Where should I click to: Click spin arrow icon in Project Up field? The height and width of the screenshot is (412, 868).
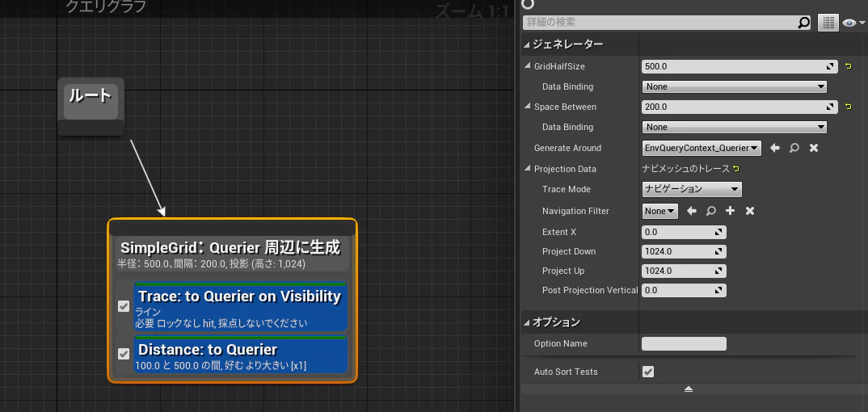point(718,271)
